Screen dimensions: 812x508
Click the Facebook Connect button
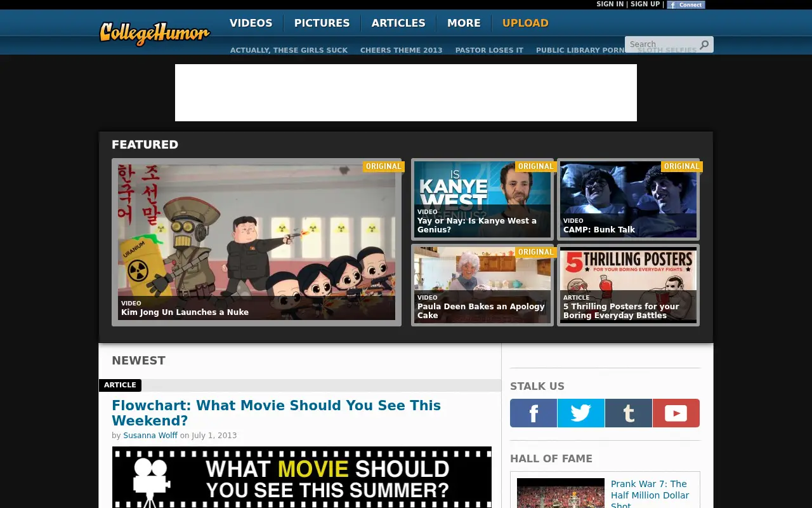pos(686,4)
